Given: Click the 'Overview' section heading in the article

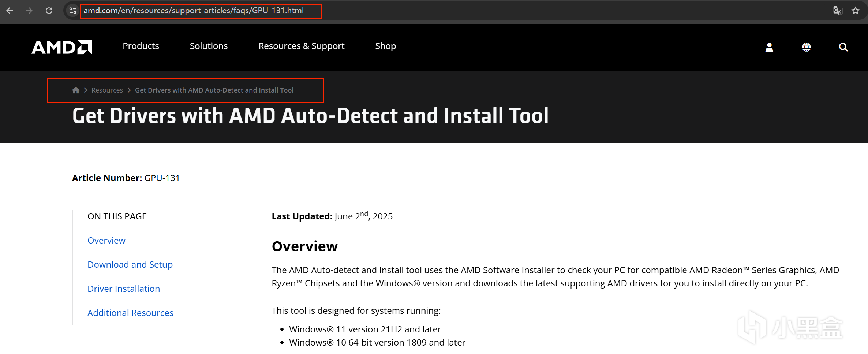Looking at the screenshot, I should (x=304, y=246).
